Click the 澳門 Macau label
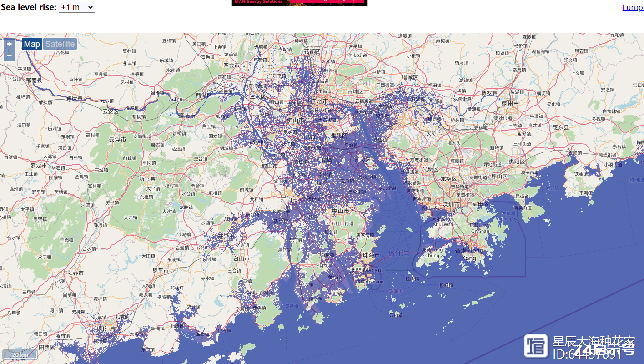644x364 pixels. [366, 270]
